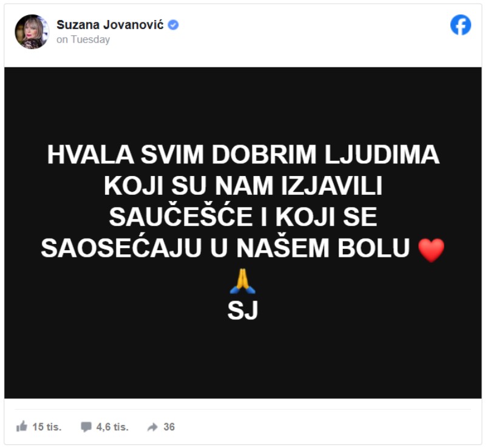Click the divider line above reaction counts
The height and width of the screenshot is (448, 488).
[243, 409]
